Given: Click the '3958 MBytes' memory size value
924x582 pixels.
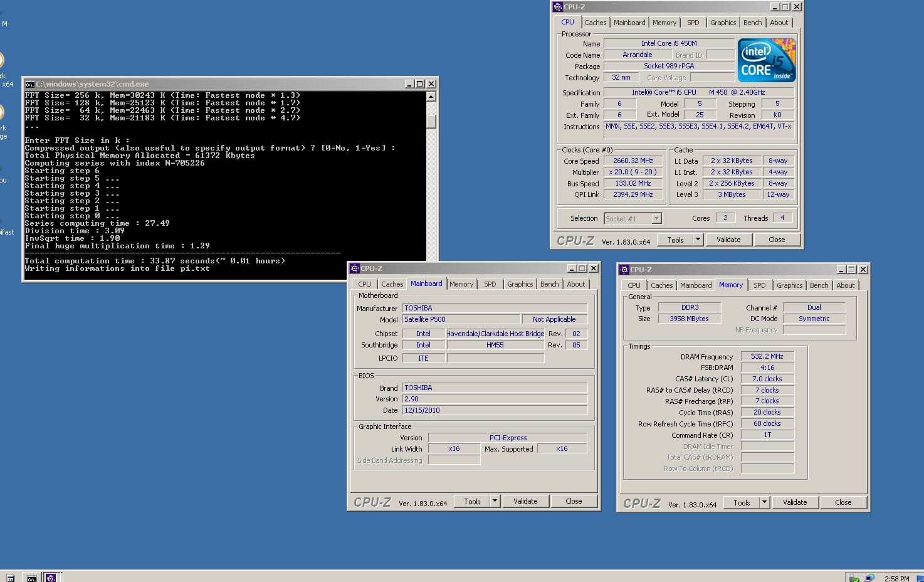Looking at the screenshot, I should click(690, 319).
